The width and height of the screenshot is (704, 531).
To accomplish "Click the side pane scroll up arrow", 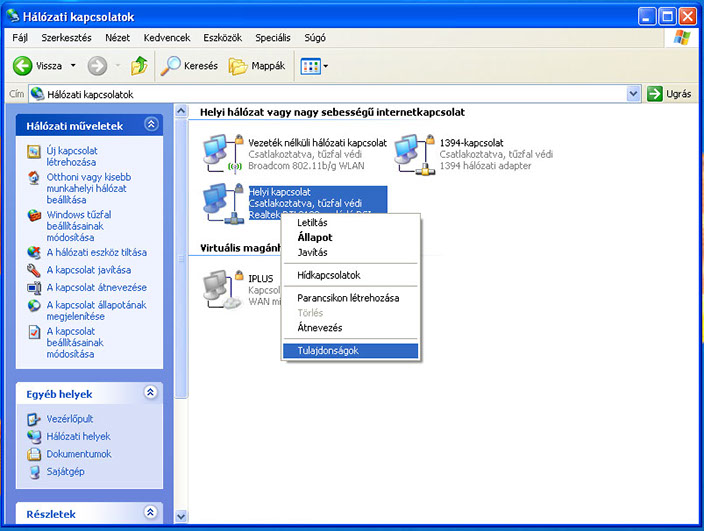I will (x=181, y=111).
